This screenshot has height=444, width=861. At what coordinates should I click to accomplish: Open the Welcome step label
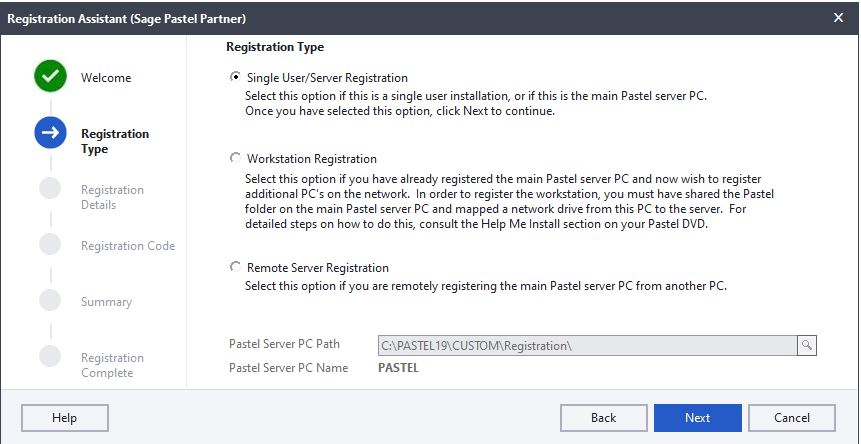point(106,77)
